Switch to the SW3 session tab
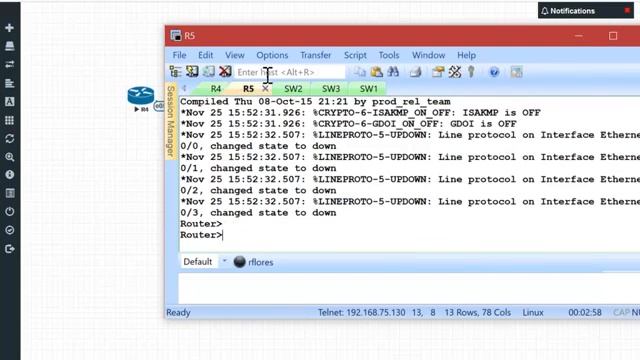The width and height of the screenshot is (640, 360). [x=331, y=89]
